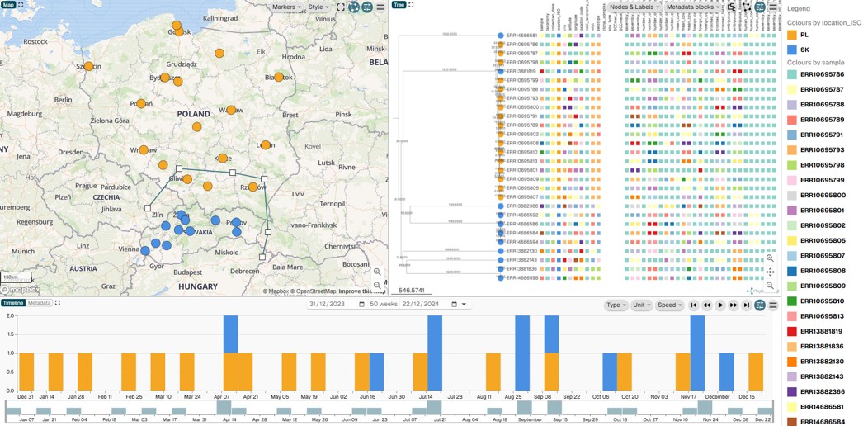
Task: Toggle map controls panel button
Action: 367,7
